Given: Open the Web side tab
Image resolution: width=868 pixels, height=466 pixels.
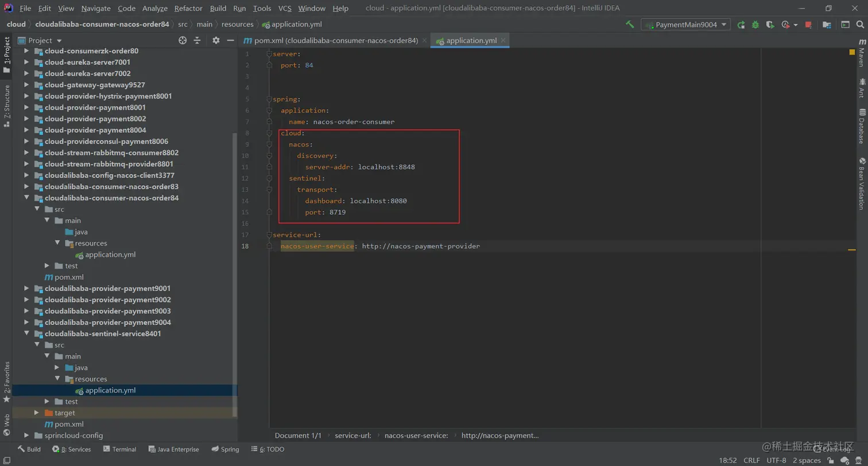Looking at the screenshot, I should tap(6, 425).
